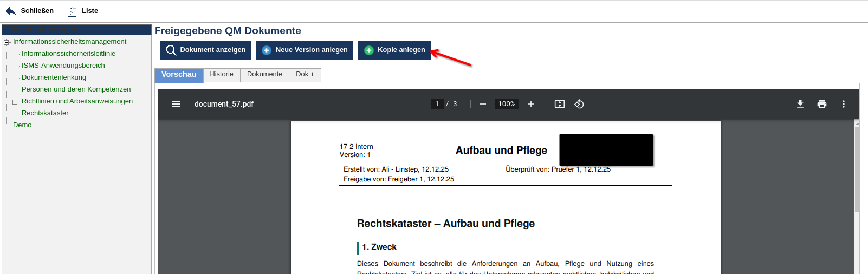Expand Richtlinien und Arbeitsanweisungen node
The image size is (868, 274).
click(x=15, y=102)
